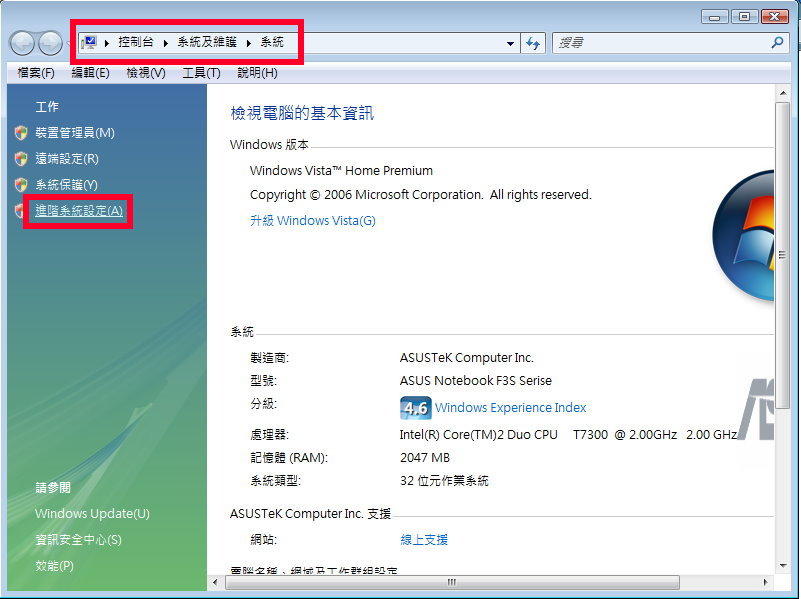Click the vertical scrollbar thumb
801x599 pixels.
(x=782, y=255)
